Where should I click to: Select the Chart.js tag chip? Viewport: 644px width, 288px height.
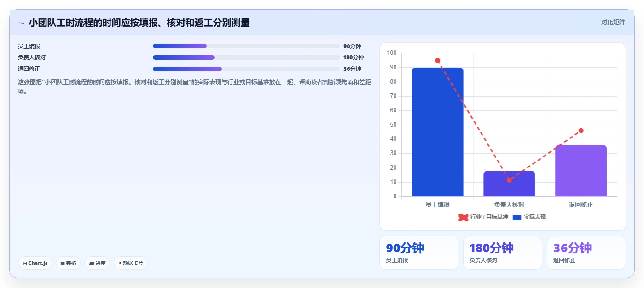[35, 263]
